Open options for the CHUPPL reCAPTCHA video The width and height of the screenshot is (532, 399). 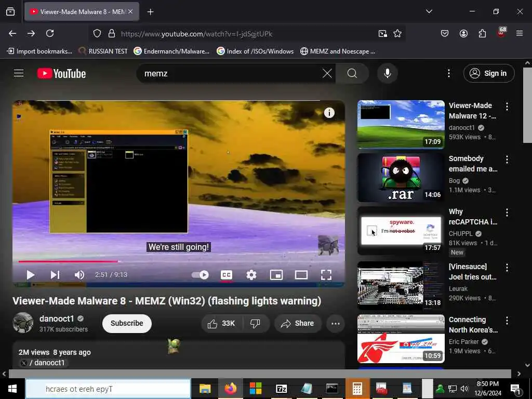[x=507, y=212]
